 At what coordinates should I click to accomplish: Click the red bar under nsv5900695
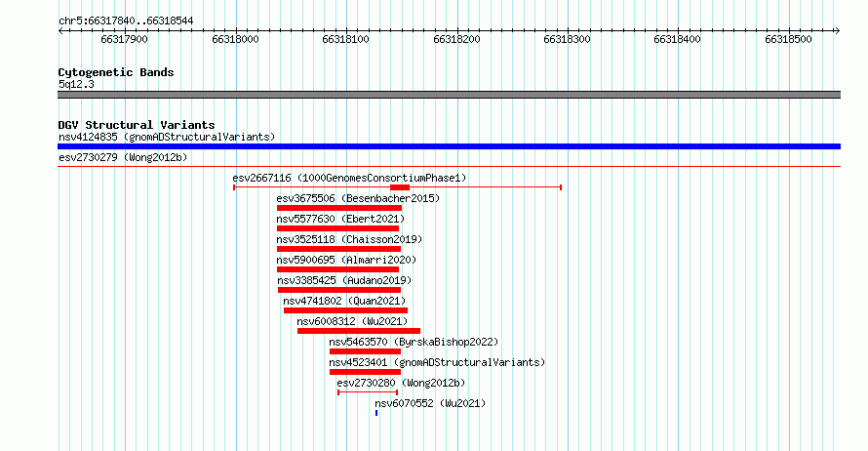click(x=337, y=269)
